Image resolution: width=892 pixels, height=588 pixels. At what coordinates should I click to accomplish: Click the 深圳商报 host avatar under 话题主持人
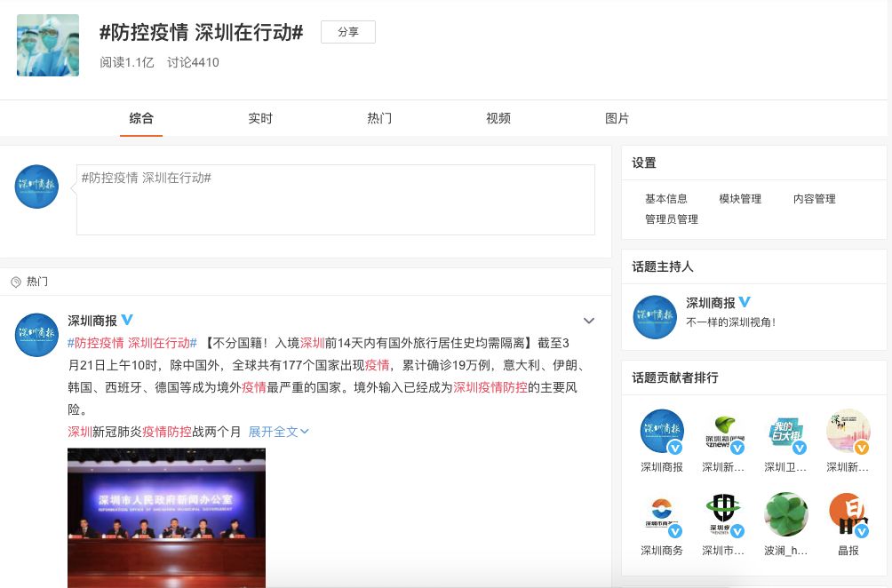click(655, 317)
